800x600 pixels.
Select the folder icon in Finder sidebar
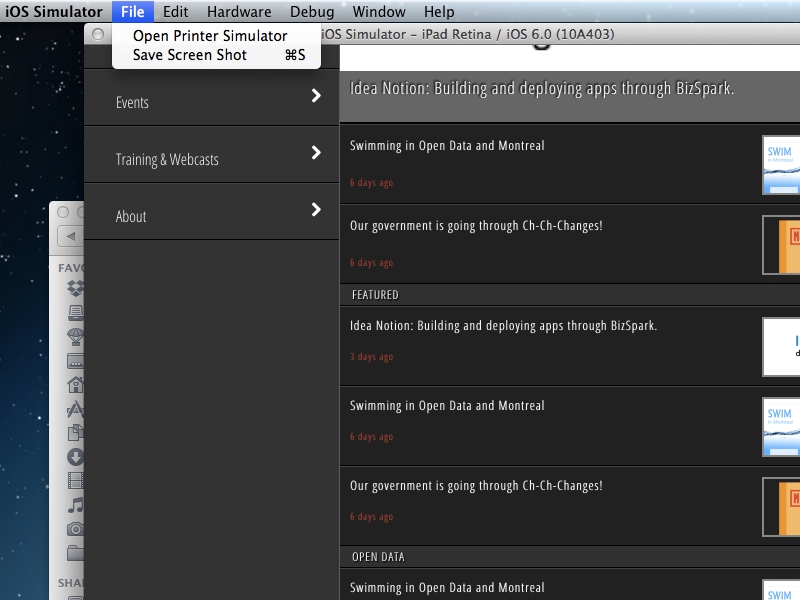point(76,553)
